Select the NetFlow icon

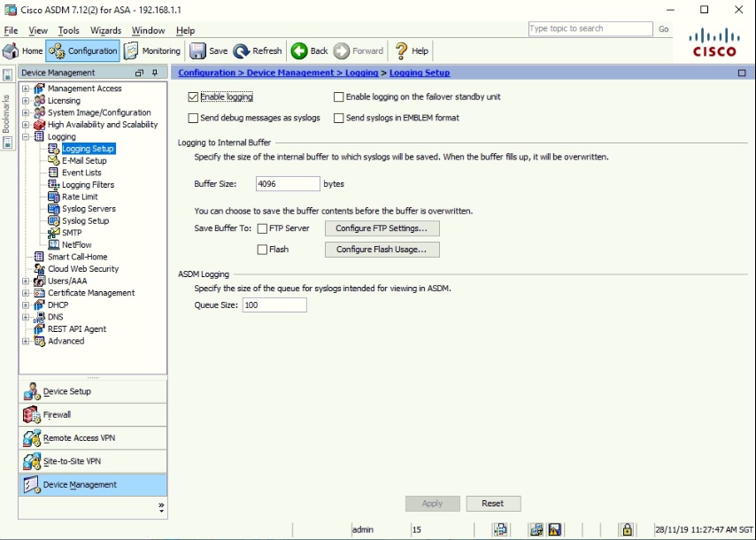tap(53, 245)
